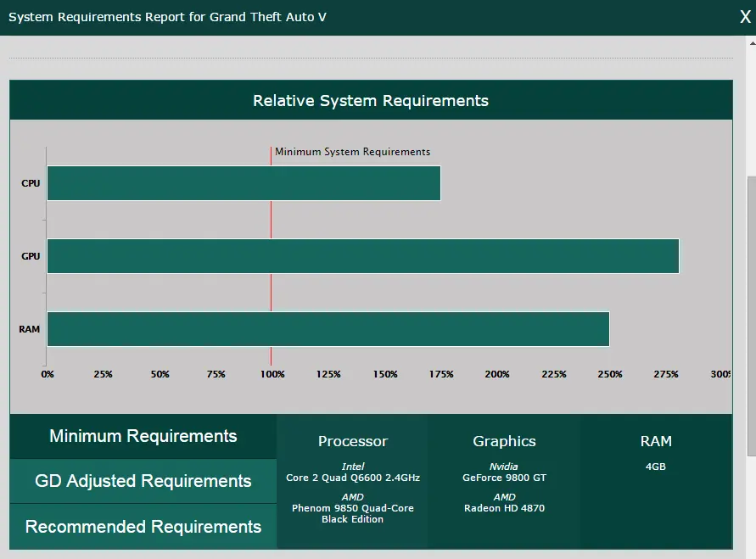This screenshot has width=756, height=559.
Task: Click the Core 2 Quad Q6600 2.4GHz text
Action: tap(353, 478)
